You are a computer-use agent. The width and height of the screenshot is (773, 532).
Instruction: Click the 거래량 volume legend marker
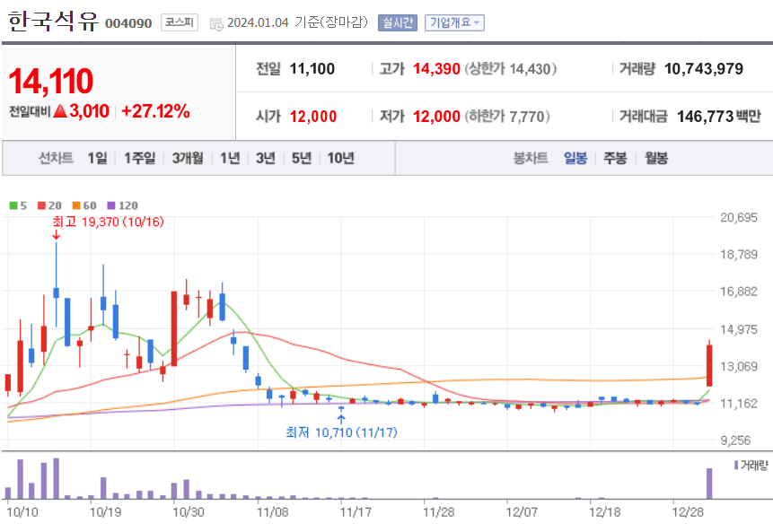pyautogui.click(x=736, y=465)
